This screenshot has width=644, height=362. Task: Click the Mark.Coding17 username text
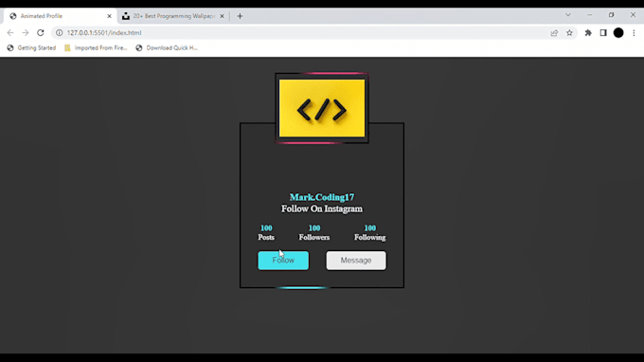[x=322, y=197]
